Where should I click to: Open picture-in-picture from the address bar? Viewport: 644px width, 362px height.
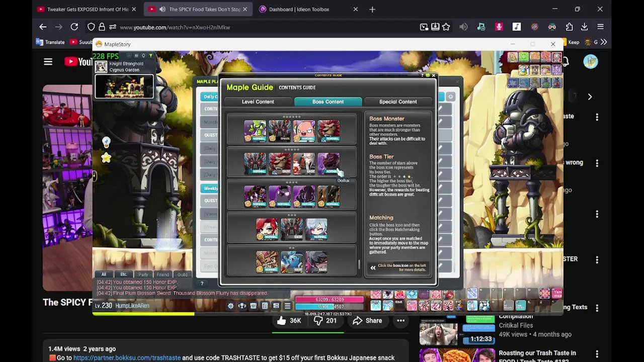[424, 27]
